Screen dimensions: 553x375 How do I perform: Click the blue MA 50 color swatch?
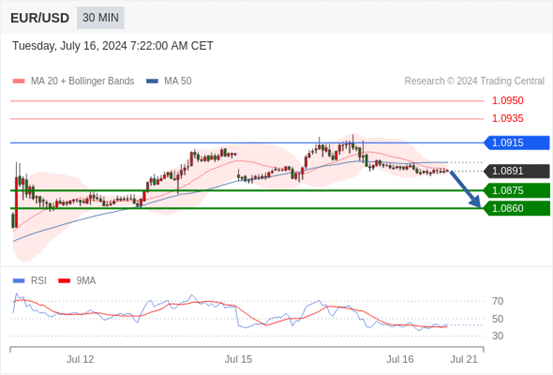tap(152, 81)
